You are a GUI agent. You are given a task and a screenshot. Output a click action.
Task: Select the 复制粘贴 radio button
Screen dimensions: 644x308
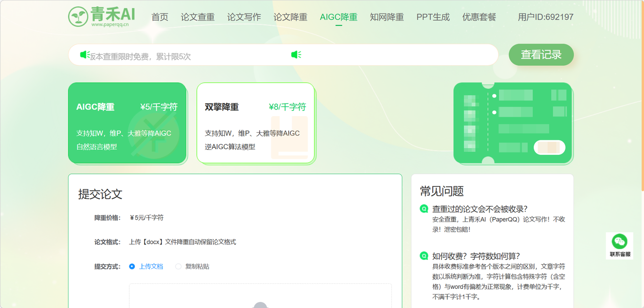178,266
